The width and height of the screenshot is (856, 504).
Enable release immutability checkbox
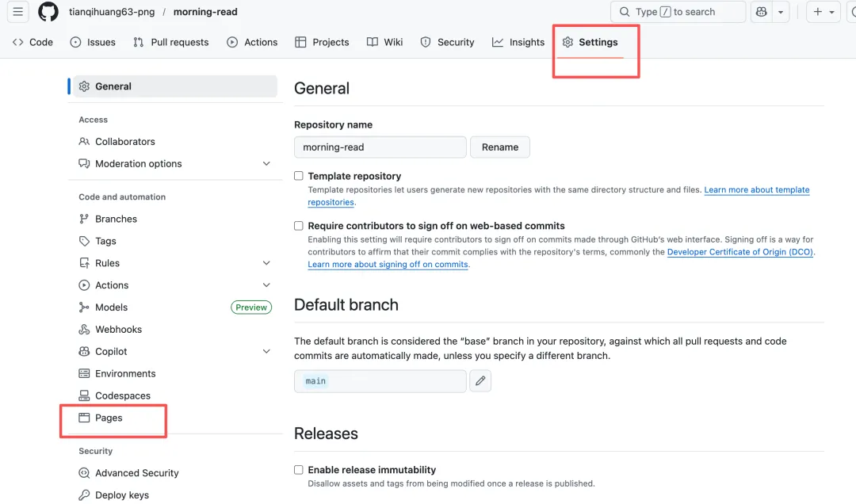[x=299, y=470]
